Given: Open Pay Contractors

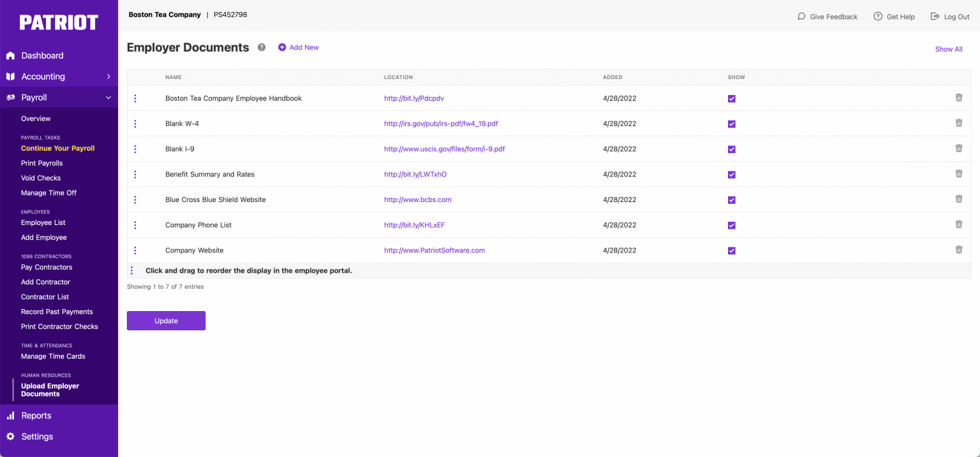Looking at the screenshot, I should point(47,267).
